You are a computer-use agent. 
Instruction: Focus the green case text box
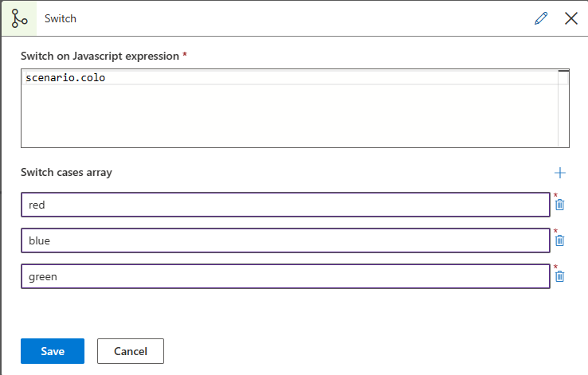pos(285,276)
